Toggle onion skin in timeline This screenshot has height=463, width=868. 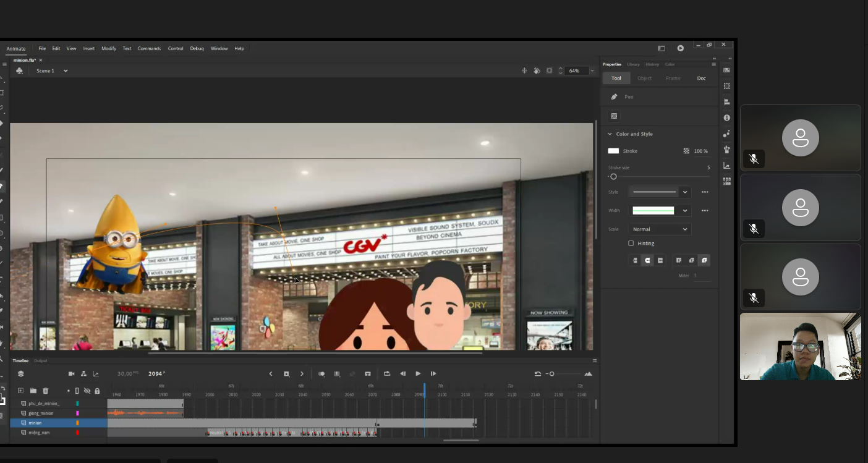(x=321, y=373)
